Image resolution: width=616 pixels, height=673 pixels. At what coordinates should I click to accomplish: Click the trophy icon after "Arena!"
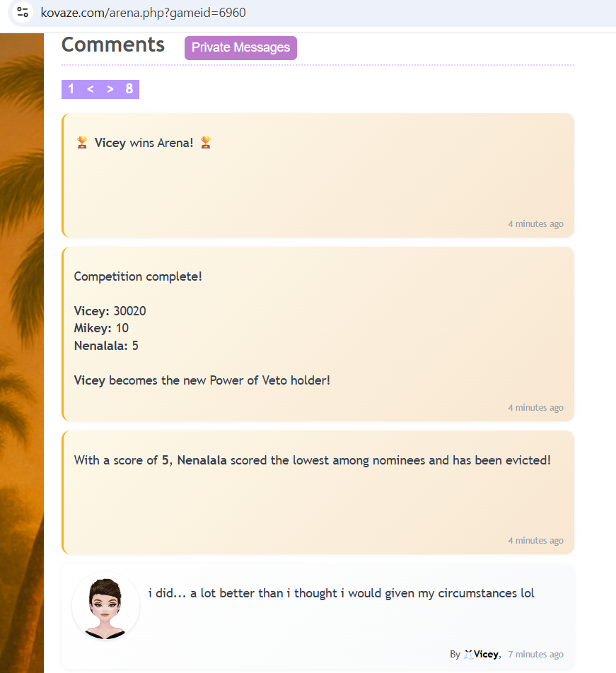pyautogui.click(x=206, y=143)
